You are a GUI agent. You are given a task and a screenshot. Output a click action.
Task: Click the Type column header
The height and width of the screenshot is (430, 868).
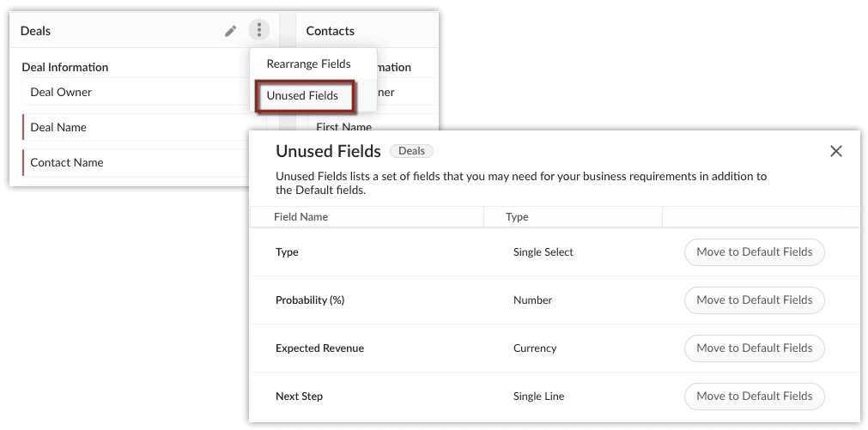(x=517, y=217)
